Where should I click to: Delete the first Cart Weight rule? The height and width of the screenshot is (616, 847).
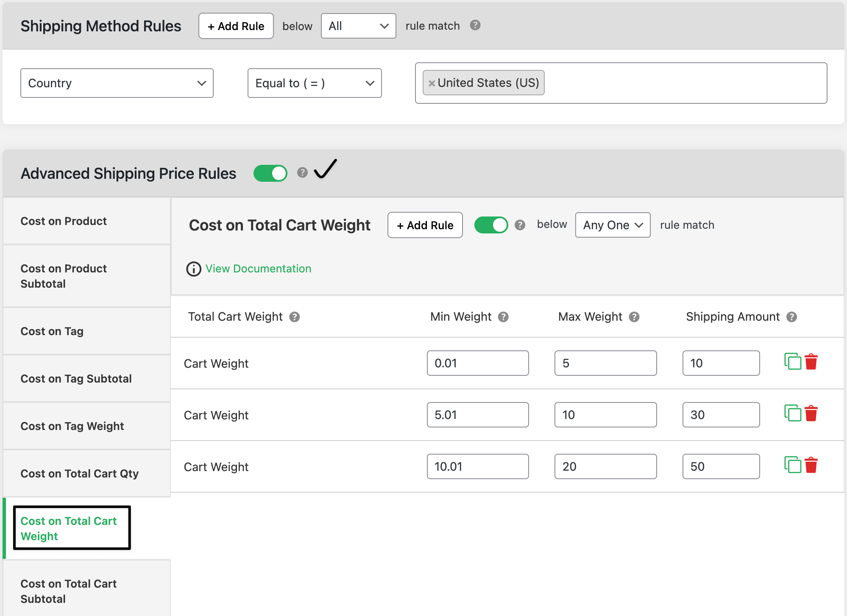coord(811,362)
